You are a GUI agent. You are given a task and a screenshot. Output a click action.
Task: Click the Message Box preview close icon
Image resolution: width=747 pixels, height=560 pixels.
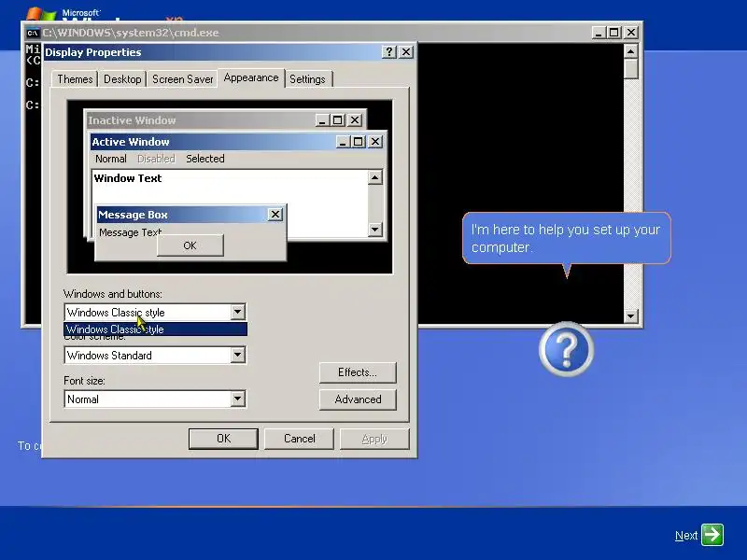275,215
